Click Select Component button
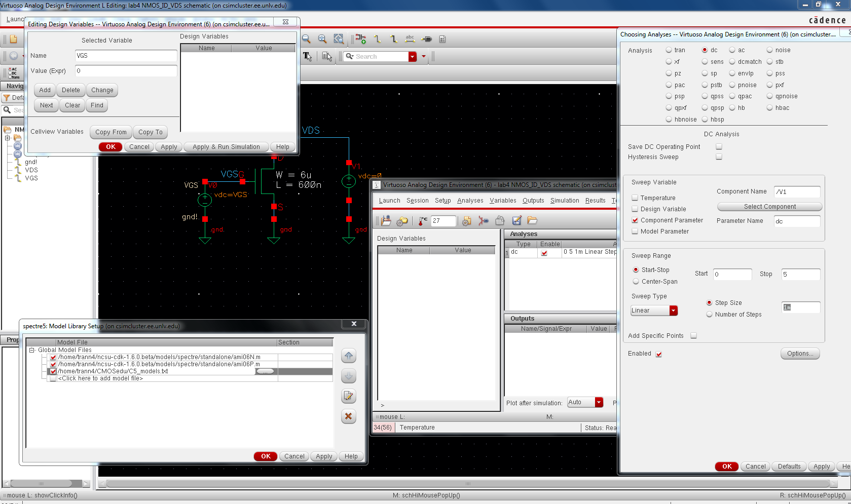This screenshot has width=851, height=504. pyautogui.click(x=769, y=207)
